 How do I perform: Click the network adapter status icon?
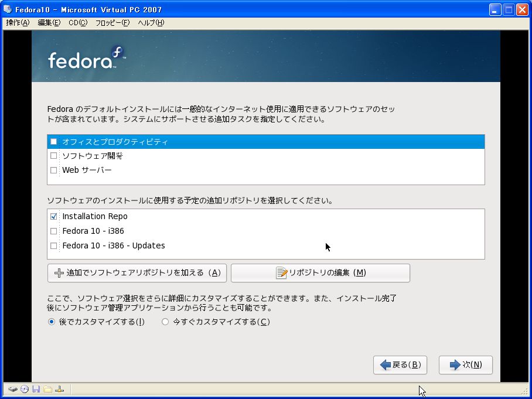click(x=59, y=389)
